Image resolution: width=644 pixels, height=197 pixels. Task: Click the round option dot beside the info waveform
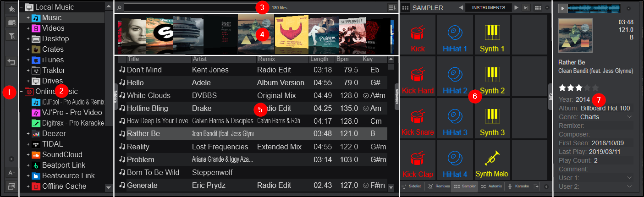(628, 8)
